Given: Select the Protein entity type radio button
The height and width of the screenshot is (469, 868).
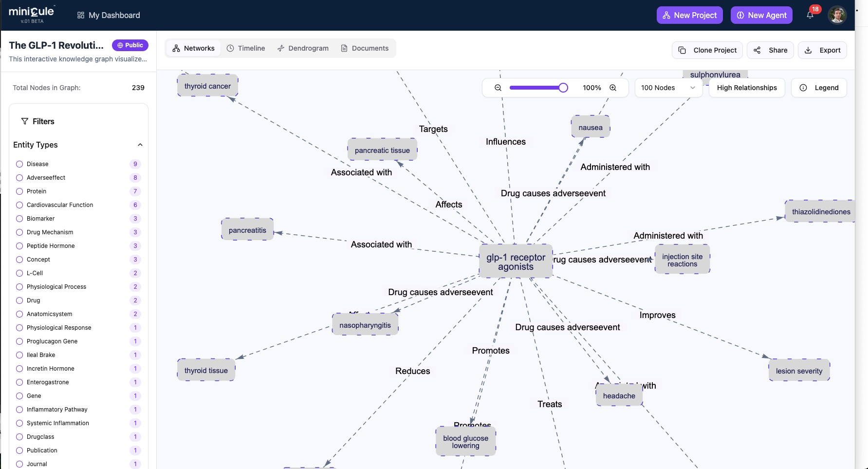Looking at the screenshot, I should click(x=19, y=191).
